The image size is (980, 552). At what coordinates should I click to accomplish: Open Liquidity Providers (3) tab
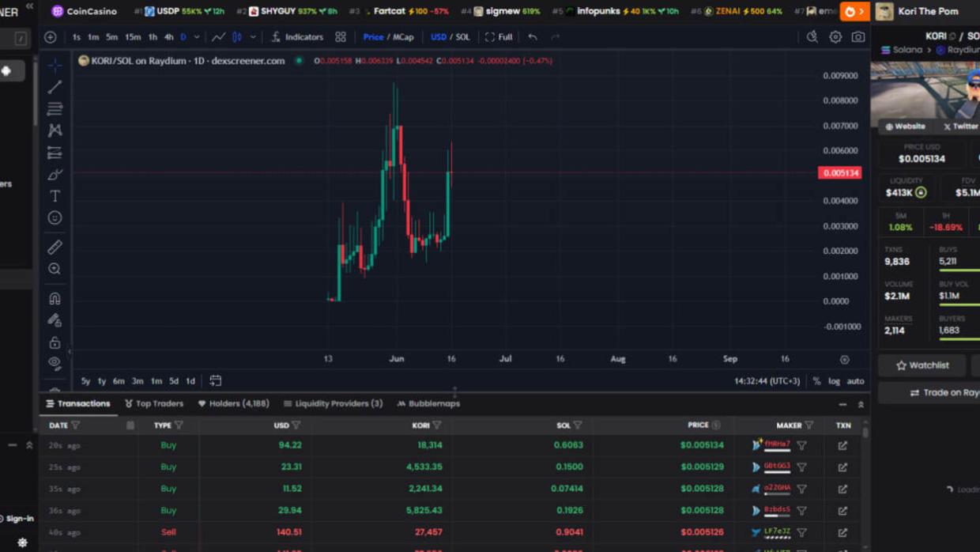333,403
